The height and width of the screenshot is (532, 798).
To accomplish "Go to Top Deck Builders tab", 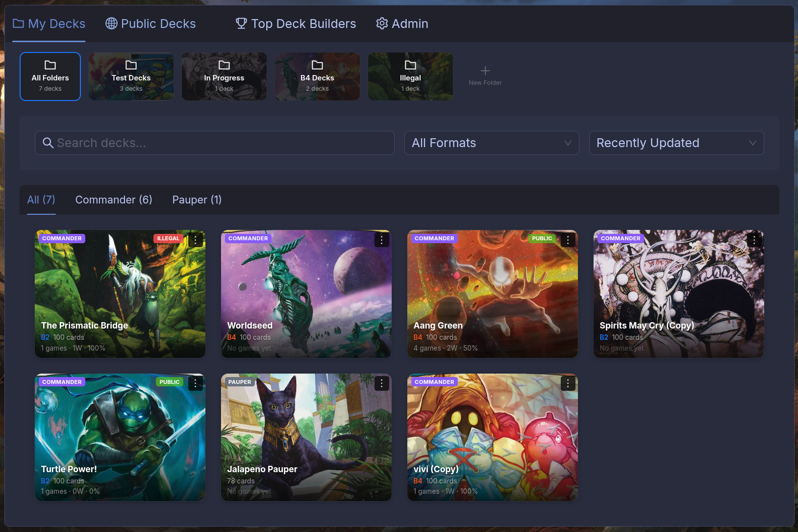I will [x=296, y=24].
